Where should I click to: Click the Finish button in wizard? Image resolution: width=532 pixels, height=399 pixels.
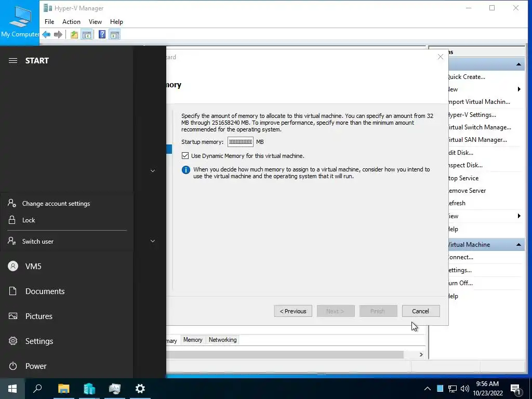pos(378,311)
